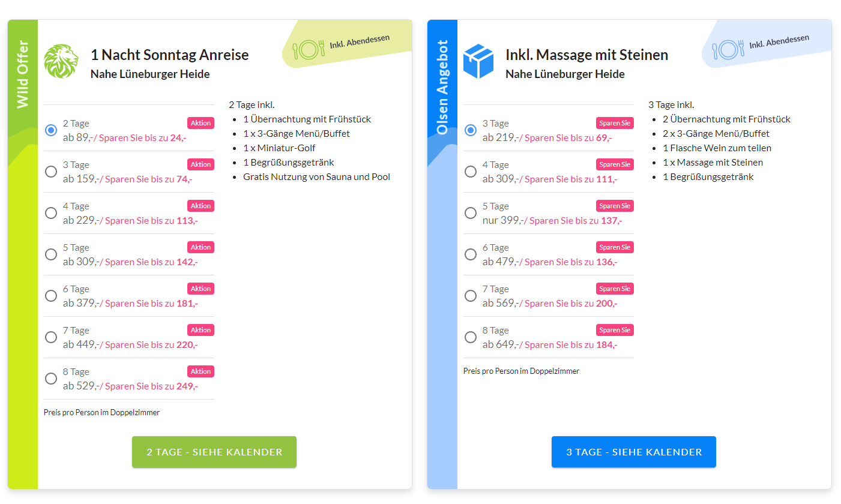Open the Inkl. Massage mit Steinen title

pyautogui.click(x=586, y=55)
